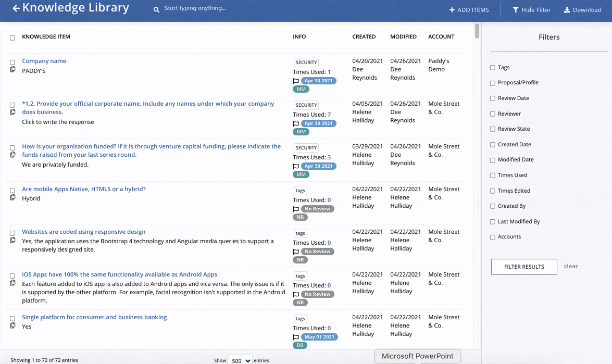Click copy icon for responsive design row
The width and height of the screenshot is (612, 364).
(x=13, y=240)
